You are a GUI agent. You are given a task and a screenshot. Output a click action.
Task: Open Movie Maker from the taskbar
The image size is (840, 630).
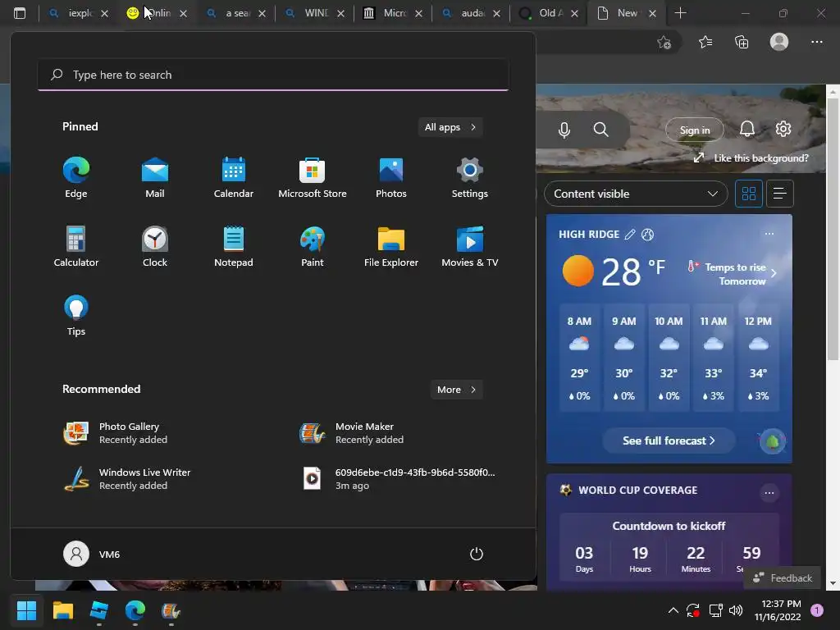[171, 610]
